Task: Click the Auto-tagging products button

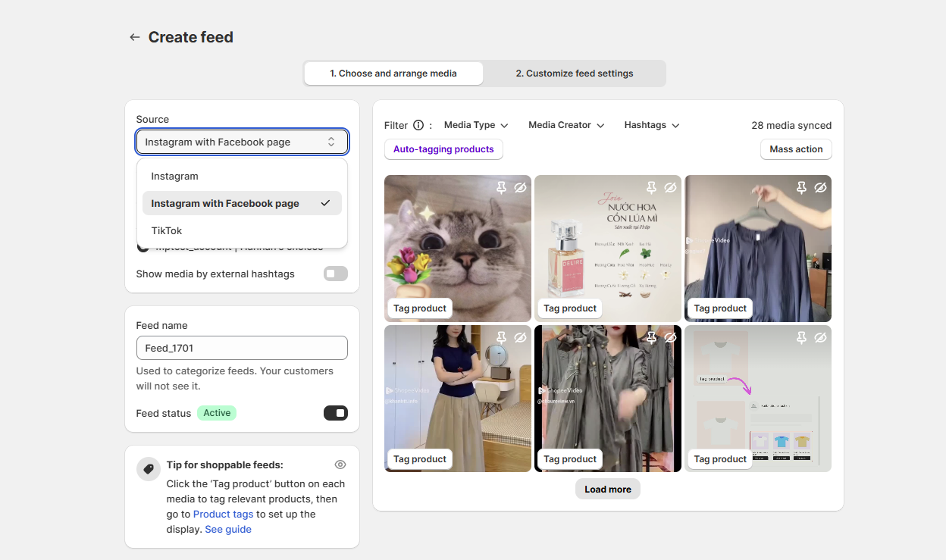Action: [x=443, y=149]
